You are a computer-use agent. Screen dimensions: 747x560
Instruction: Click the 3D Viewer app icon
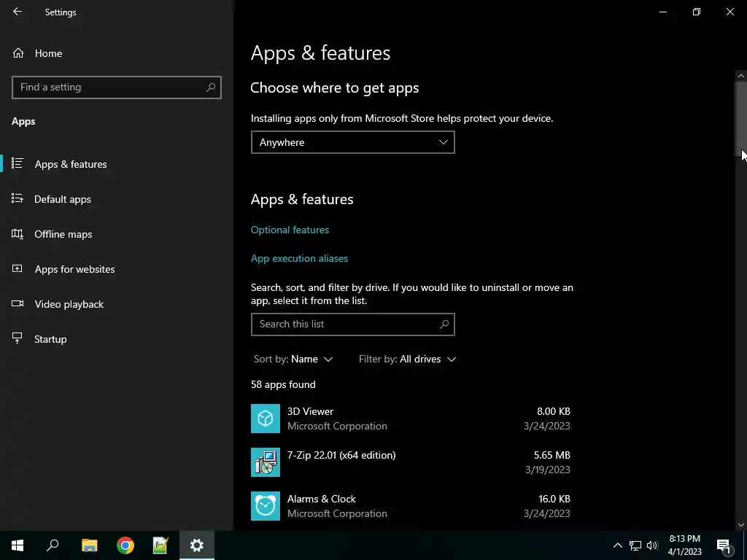point(266,419)
